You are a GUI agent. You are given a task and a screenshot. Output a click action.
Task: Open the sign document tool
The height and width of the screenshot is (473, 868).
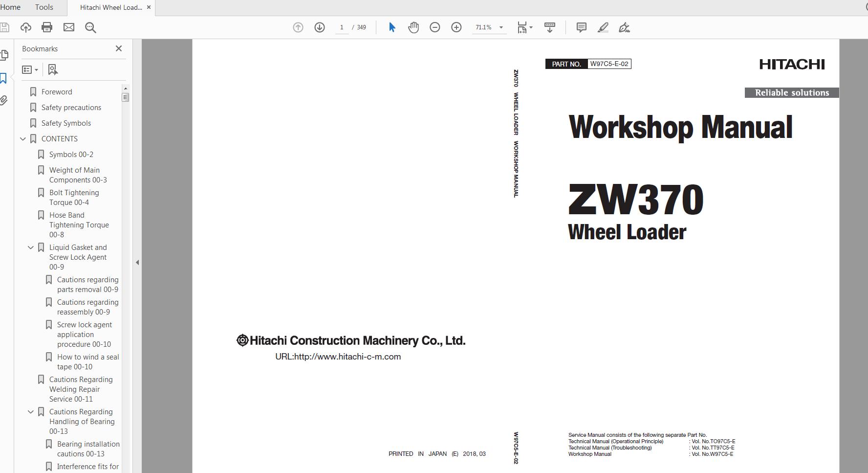tap(625, 27)
